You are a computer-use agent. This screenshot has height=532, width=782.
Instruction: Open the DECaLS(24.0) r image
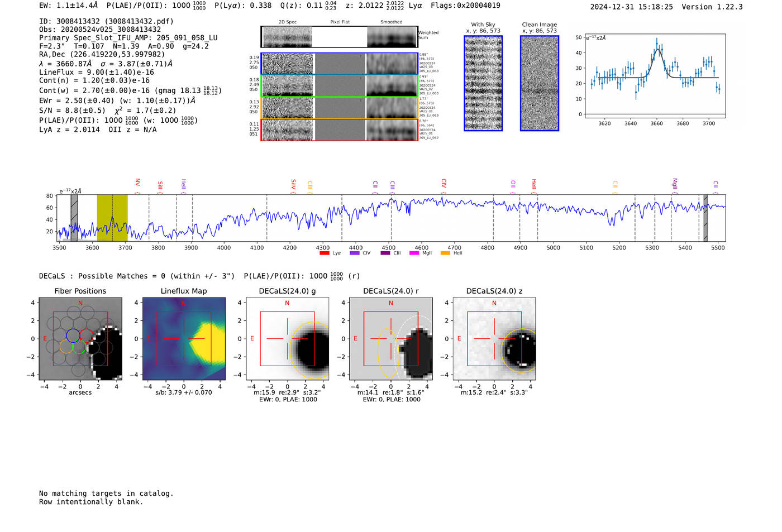tap(391, 339)
